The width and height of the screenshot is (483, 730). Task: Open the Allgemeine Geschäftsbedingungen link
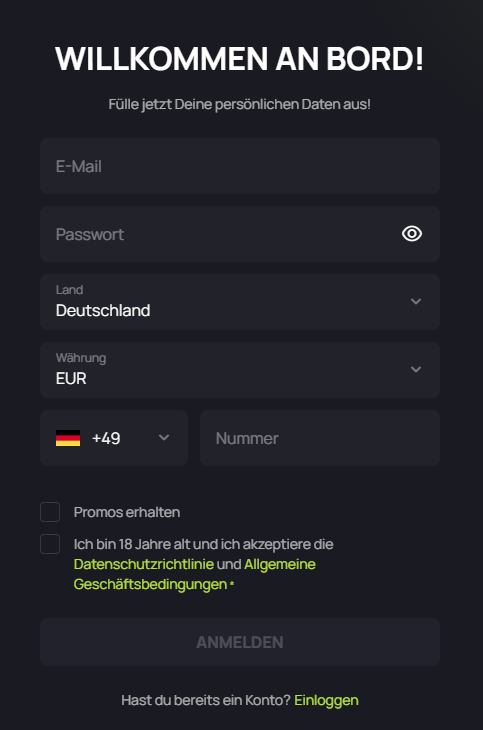(195, 574)
